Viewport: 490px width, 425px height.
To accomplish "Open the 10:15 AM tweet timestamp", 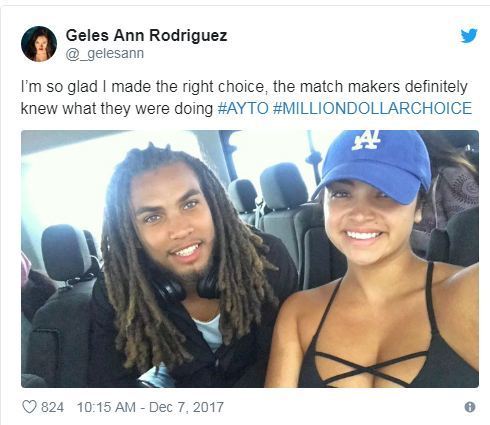I will [x=106, y=407].
